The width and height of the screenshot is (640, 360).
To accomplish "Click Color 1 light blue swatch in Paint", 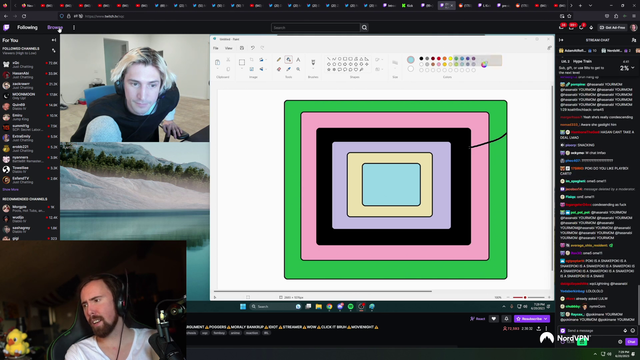I will point(411,60).
